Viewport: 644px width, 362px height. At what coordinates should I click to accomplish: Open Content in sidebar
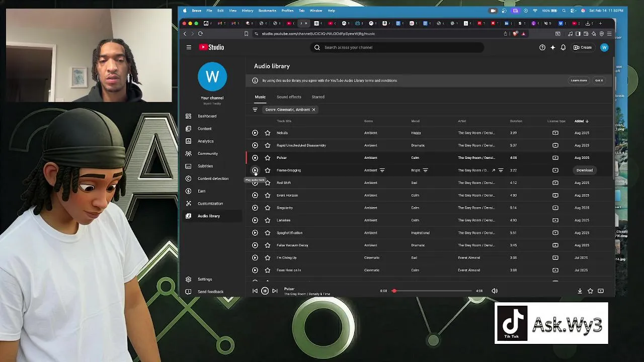coord(211,129)
